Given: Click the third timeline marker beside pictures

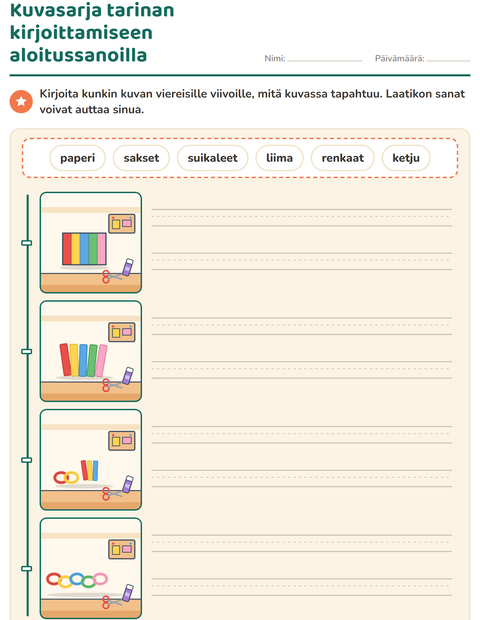Looking at the screenshot, I should point(26,460).
